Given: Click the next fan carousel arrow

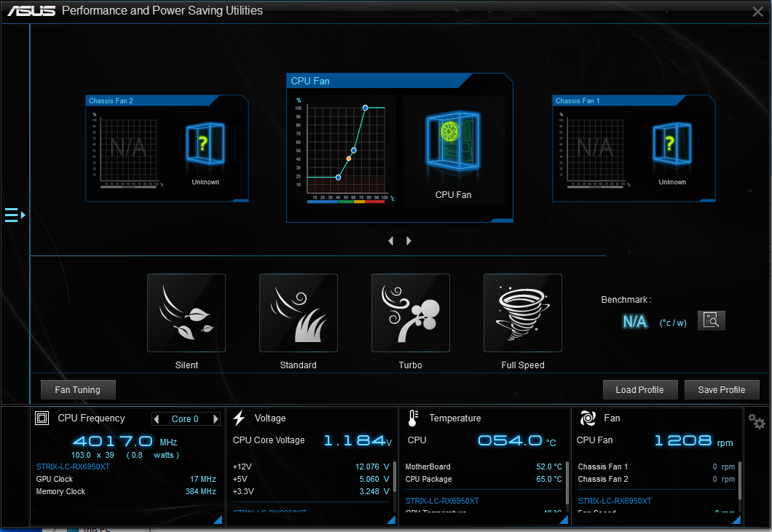Looking at the screenshot, I should tap(408, 240).
